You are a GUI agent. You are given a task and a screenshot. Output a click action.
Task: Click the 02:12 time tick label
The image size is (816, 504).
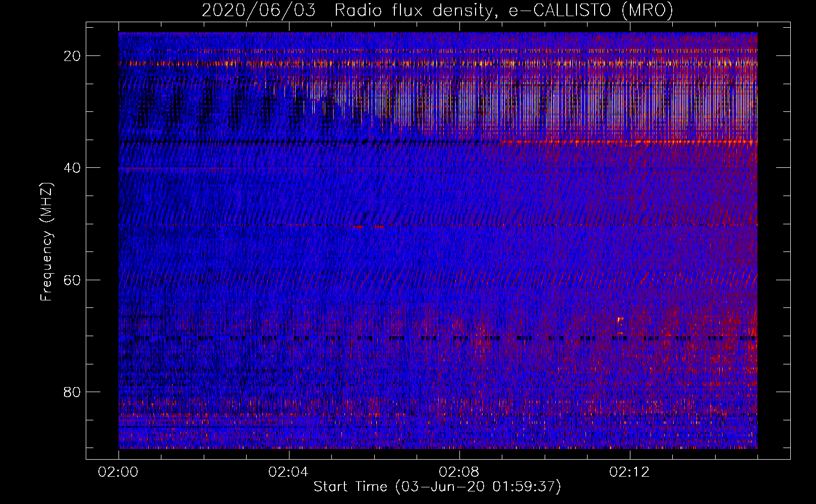point(630,472)
